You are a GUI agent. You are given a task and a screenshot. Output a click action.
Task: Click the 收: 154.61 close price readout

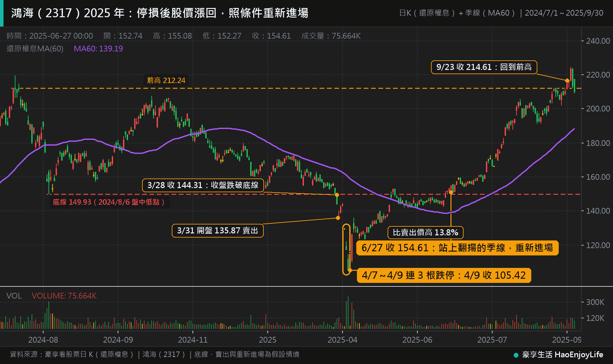click(x=271, y=36)
